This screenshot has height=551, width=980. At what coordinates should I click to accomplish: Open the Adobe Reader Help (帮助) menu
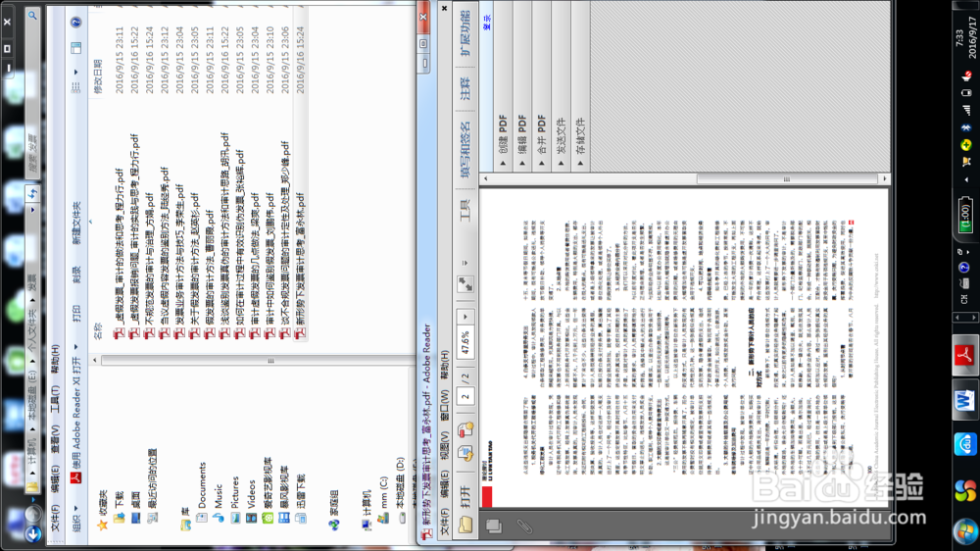(x=444, y=365)
